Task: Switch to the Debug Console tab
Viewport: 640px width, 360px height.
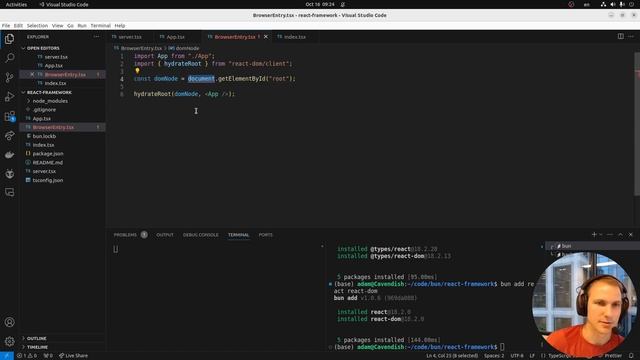Action: [200, 235]
